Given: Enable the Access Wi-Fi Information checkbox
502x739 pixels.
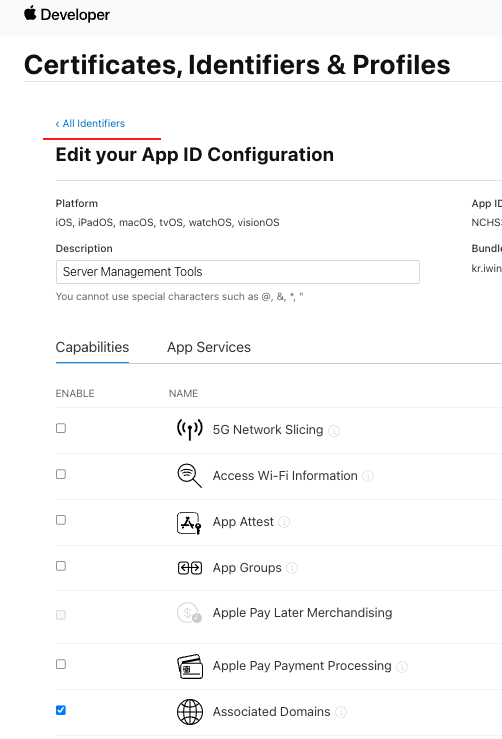Looking at the screenshot, I should pos(61,474).
